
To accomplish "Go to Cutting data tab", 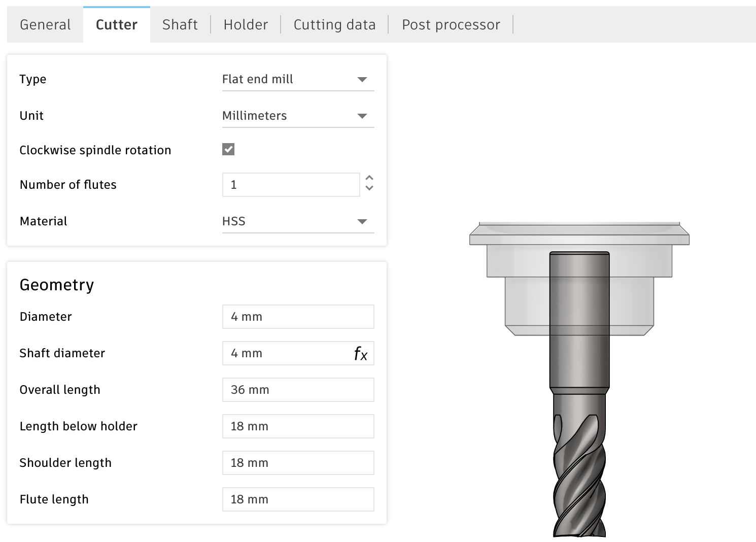I will (x=334, y=25).
